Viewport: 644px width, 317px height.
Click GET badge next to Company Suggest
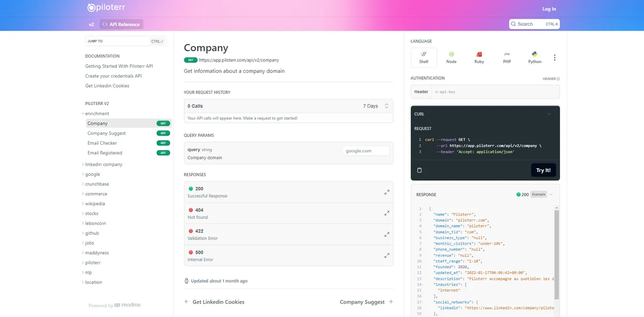click(x=163, y=133)
